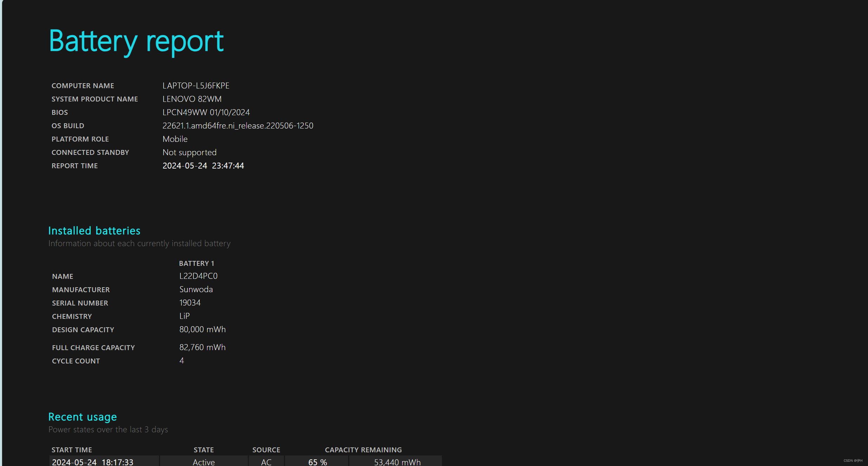Click the Active state cell
The height and width of the screenshot is (466, 868).
click(x=204, y=462)
